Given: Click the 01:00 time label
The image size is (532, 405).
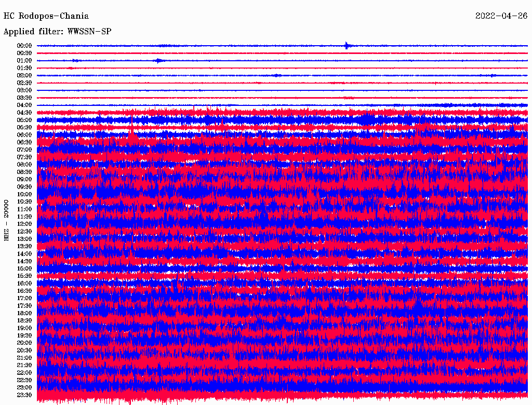Looking at the screenshot, I should pos(24,61).
